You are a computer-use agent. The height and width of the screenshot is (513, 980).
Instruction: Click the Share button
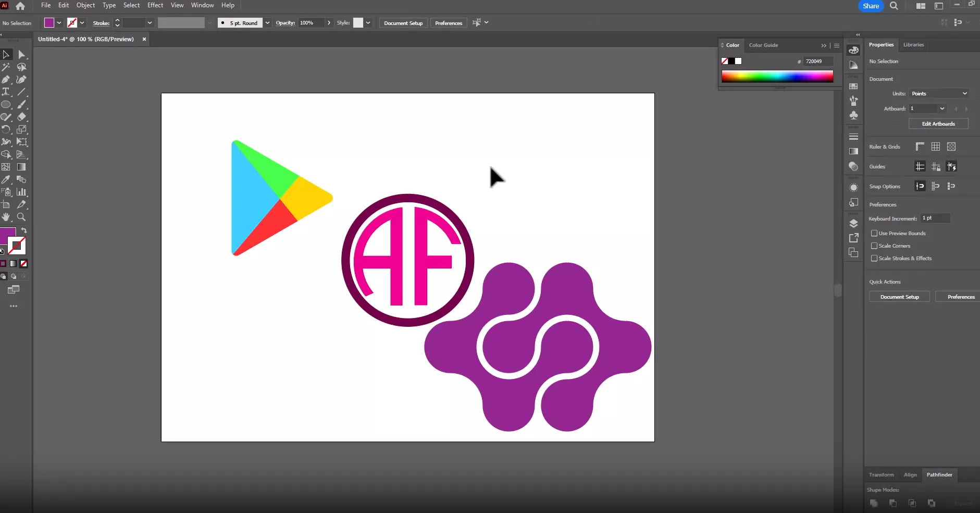coord(871,6)
